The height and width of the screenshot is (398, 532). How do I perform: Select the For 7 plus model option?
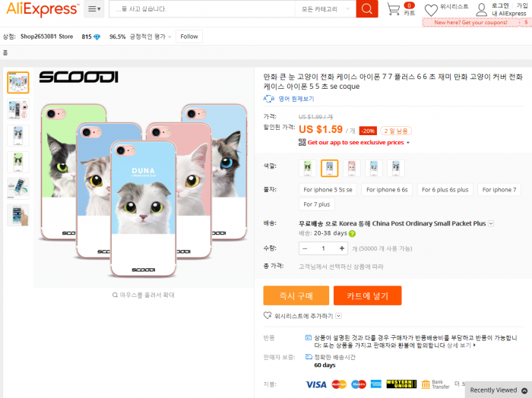click(317, 204)
